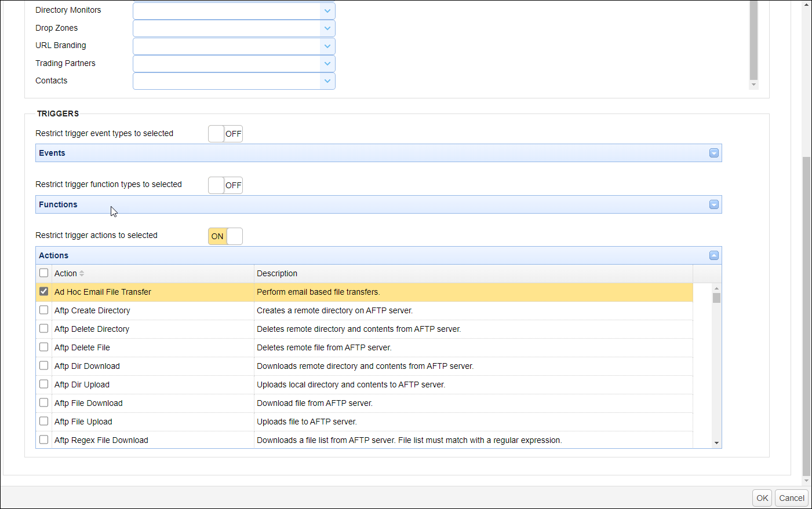Click the Description column header
Viewport: 812px width, 509px height.
coord(474,273)
